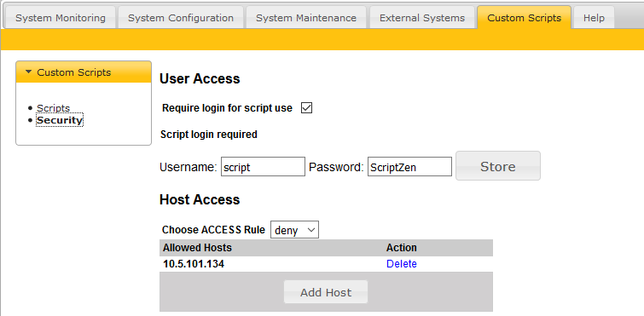The height and width of the screenshot is (316, 644).
Task: Uncheck Require login for script use
Action: pyautogui.click(x=306, y=108)
